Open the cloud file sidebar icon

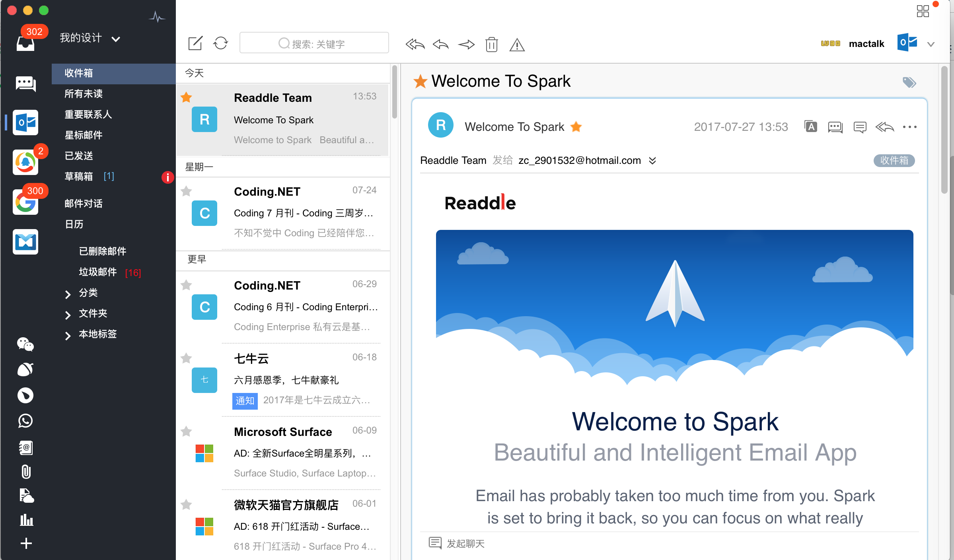(26, 496)
